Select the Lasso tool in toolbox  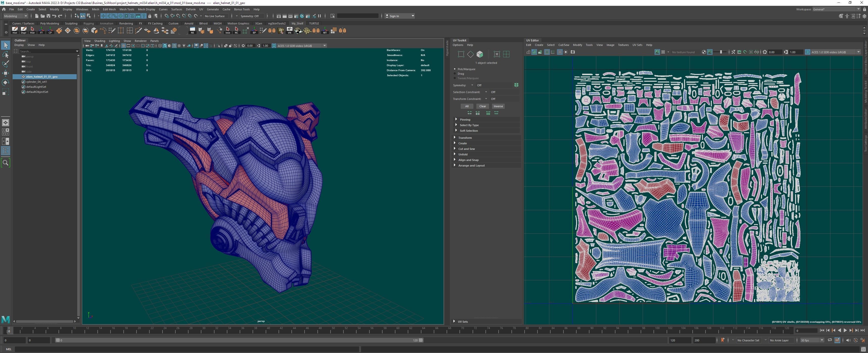pyautogui.click(x=5, y=55)
